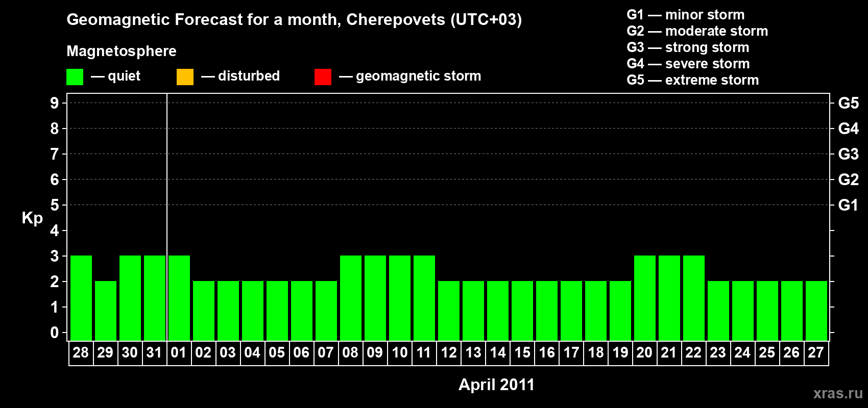Click the Kp axis label
868x408 pixels.
point(32,218)
